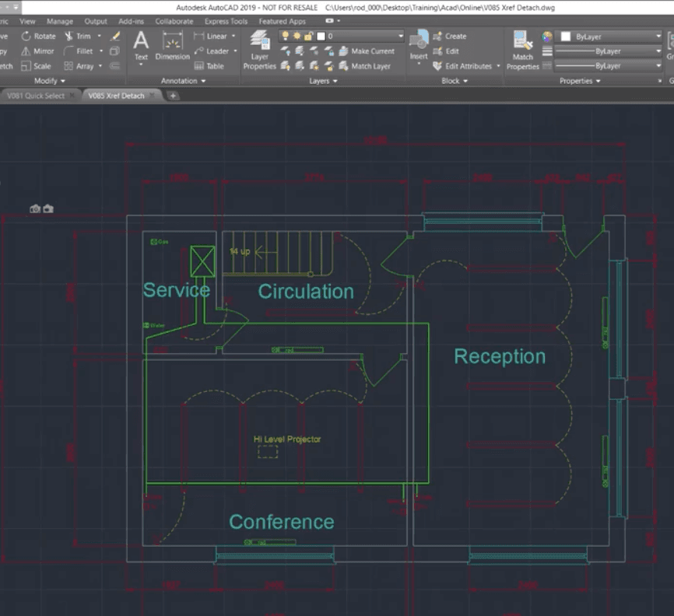
Task: Open the current layer dropdown list
Action: click(x=400, y=36)
